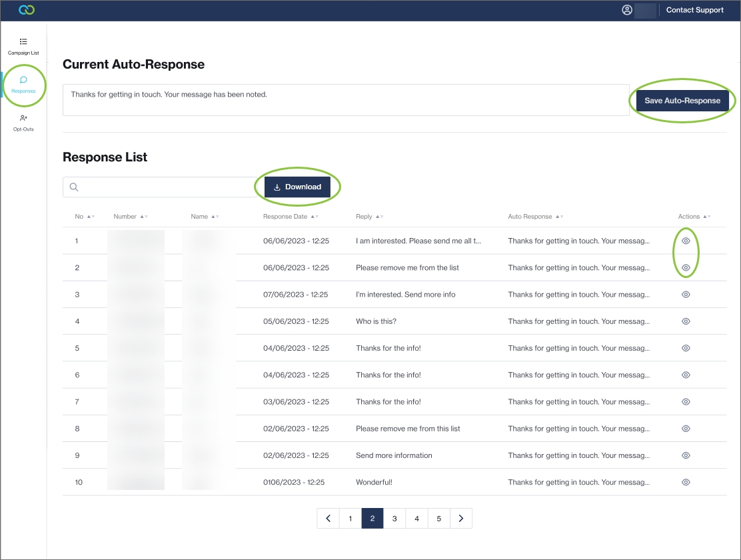741x560 pixels.
Task: Select the Responses sidebar icon
Action: (23, 84)
